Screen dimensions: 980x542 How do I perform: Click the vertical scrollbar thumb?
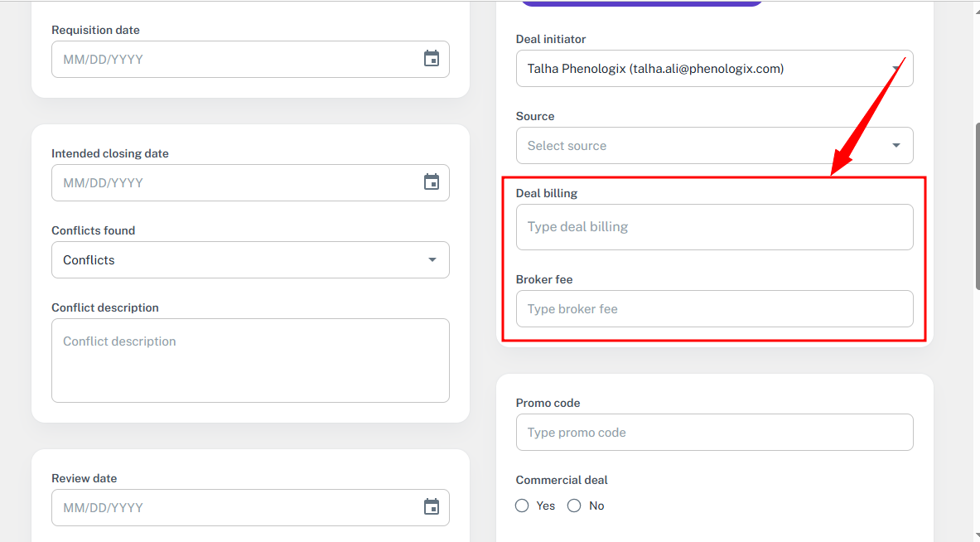(x=977, y=206)
